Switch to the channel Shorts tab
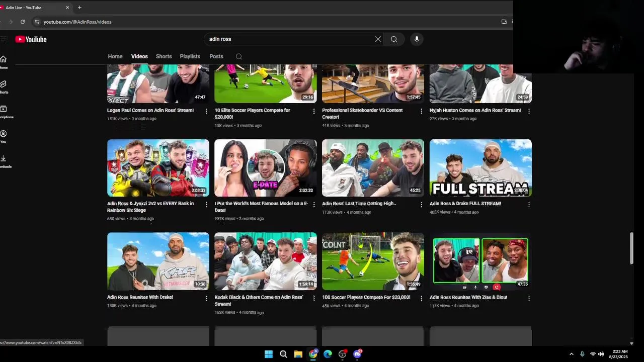This screenshot has width=644, height=362. point(164,56)
